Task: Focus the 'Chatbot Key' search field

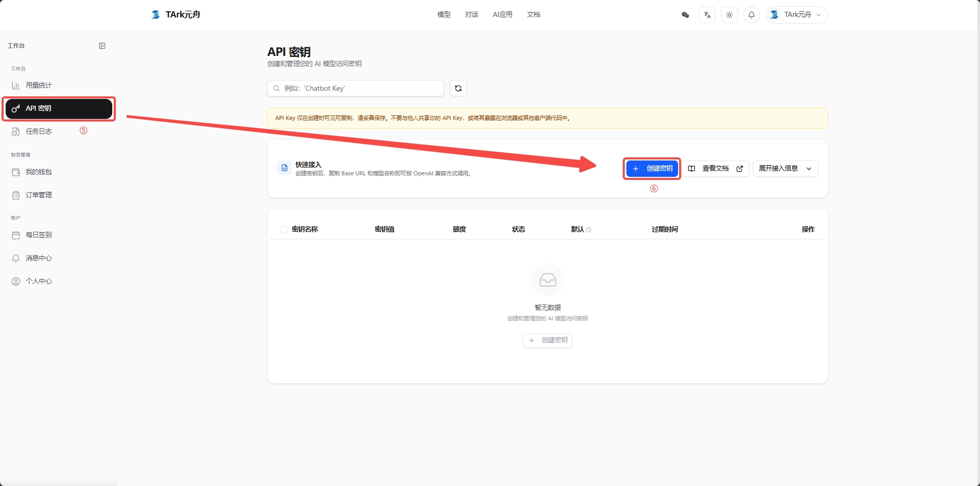Action: pyautogui.click(x=356, y=88)
